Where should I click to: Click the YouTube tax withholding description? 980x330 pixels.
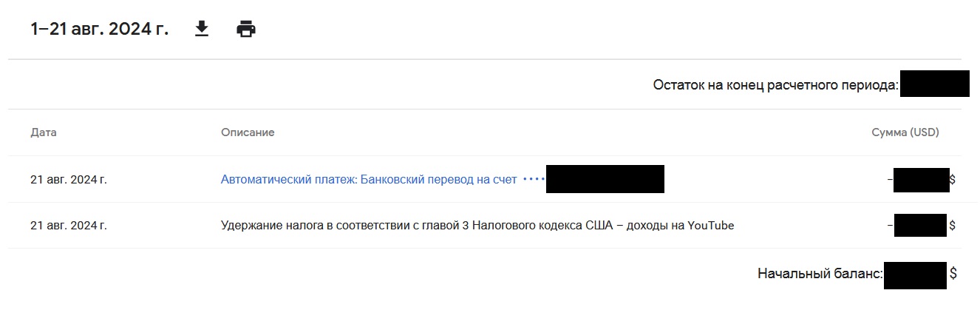tap(477, 226)
